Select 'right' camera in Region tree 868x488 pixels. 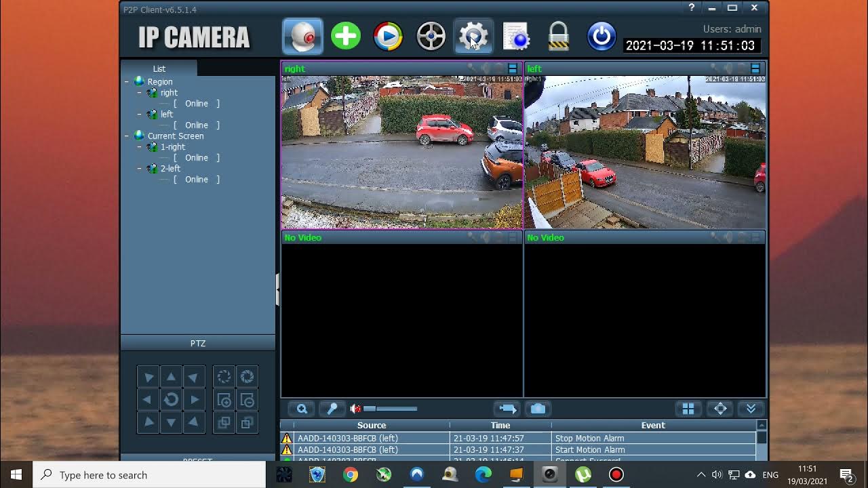point(169,93)
